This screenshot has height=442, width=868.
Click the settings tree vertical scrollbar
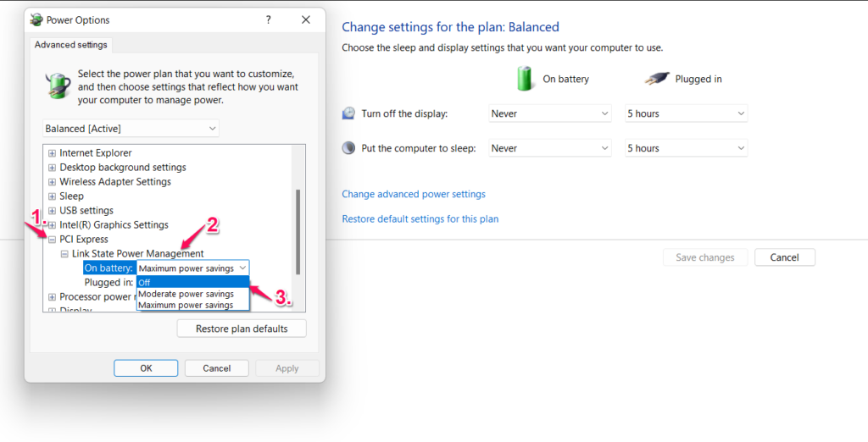coord(298,229)
